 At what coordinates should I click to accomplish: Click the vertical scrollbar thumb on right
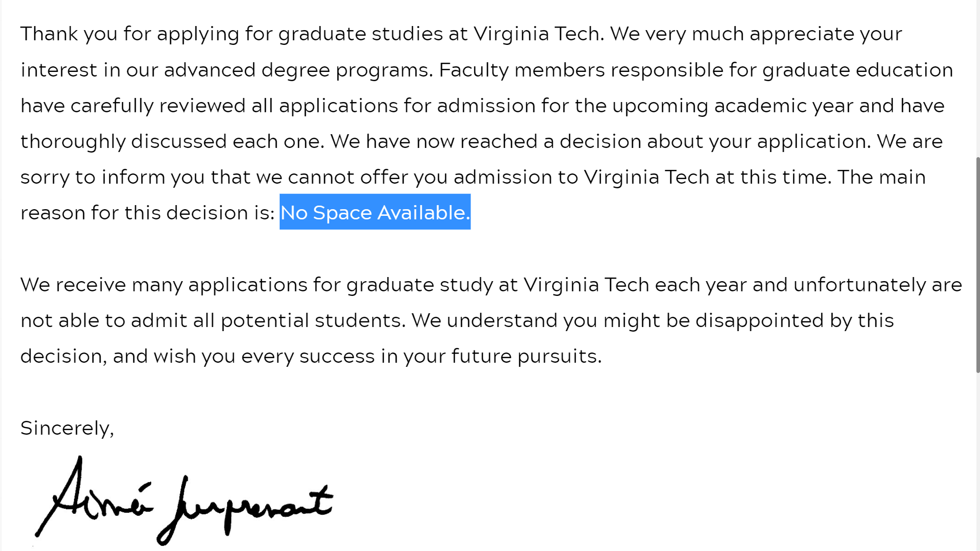977,265
